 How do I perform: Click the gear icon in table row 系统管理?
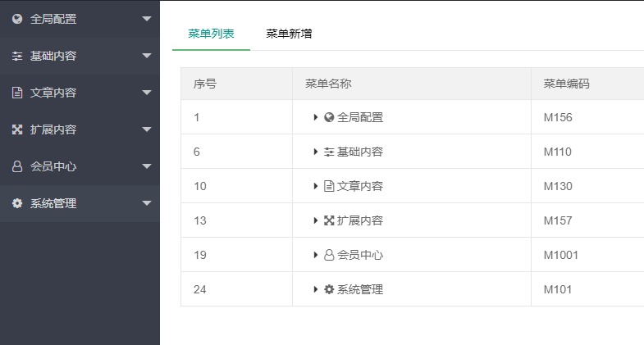329,289
